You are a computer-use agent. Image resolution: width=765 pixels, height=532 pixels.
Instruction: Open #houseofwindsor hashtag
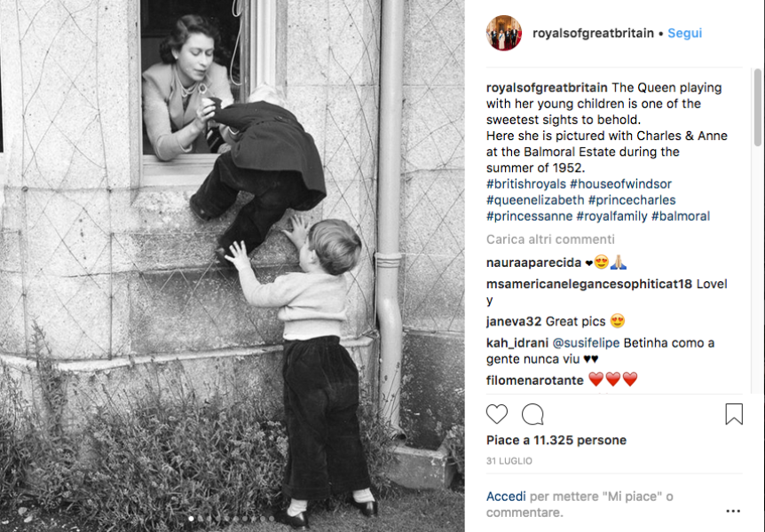(x=620, y=184)
